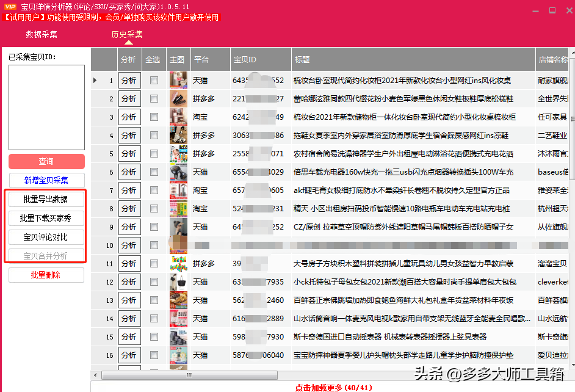This screenshot has height=392, width=575.
Task: Switch to the 历史采集 tab
Action: pos(126,35)
